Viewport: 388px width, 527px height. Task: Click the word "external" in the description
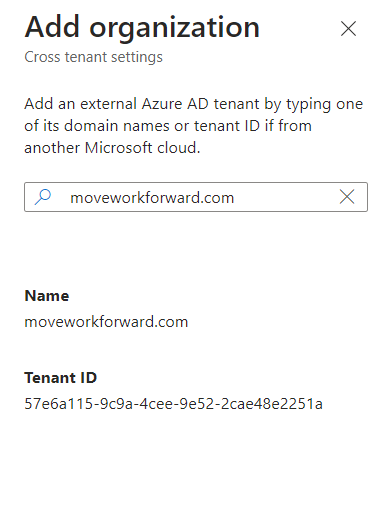tap(108, 104)
